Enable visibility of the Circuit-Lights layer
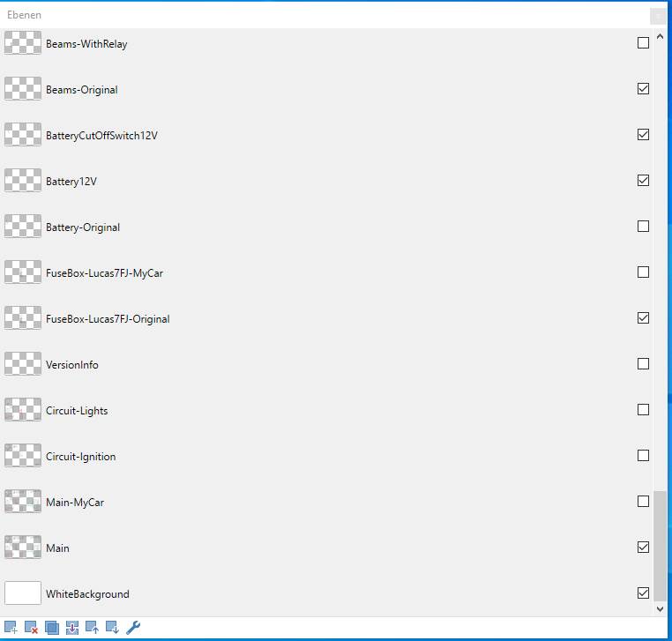Image resolution: width=672 pixels, height=641 pixels. pos(643,410)
